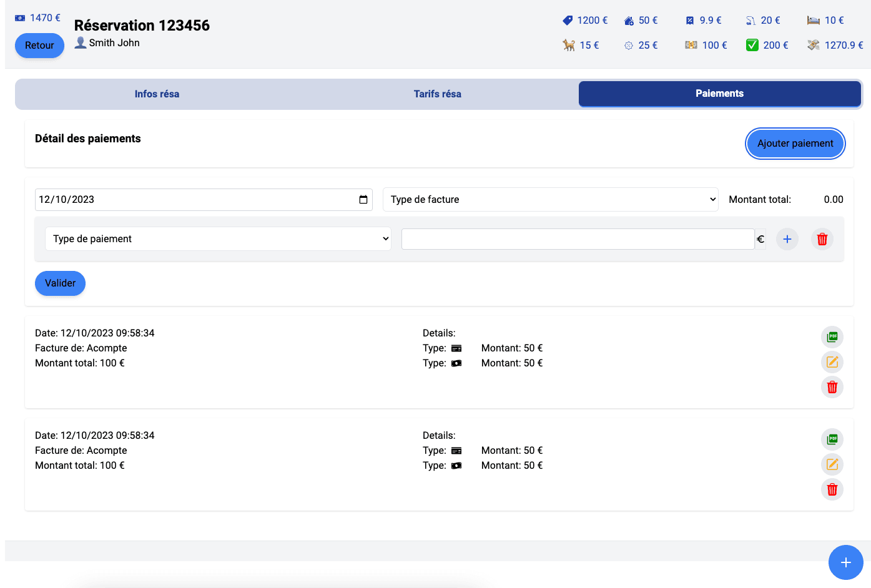Click the credit card type icon in first payment
Image resolution: width=871 pixels, height=588 pixels.
(x=456, y=348)
